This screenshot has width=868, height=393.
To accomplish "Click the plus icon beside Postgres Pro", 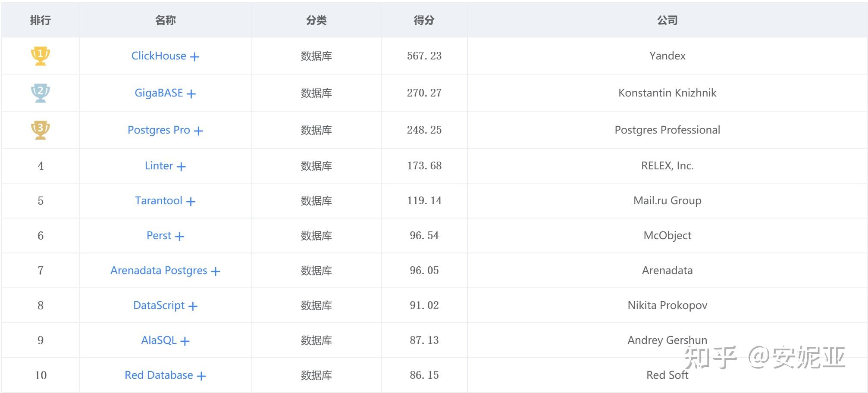I will pos(198,131).
